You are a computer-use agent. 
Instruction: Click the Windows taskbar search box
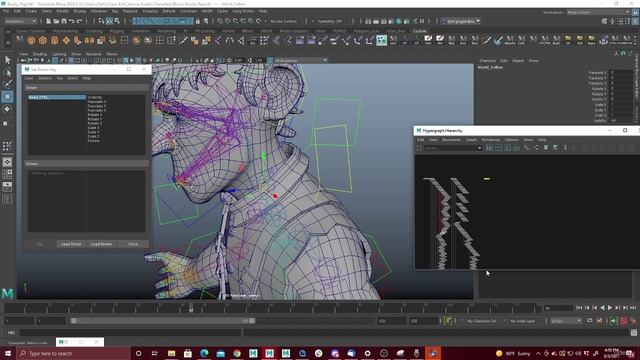point(73,353)
